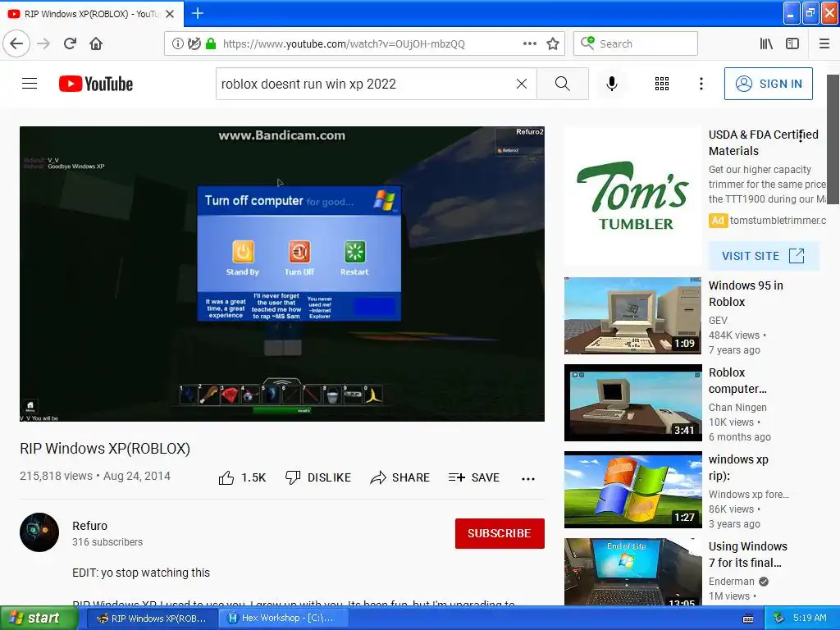Open a new tab with the plus button
This screenshot has height=630, width=840.
point(197,13)
